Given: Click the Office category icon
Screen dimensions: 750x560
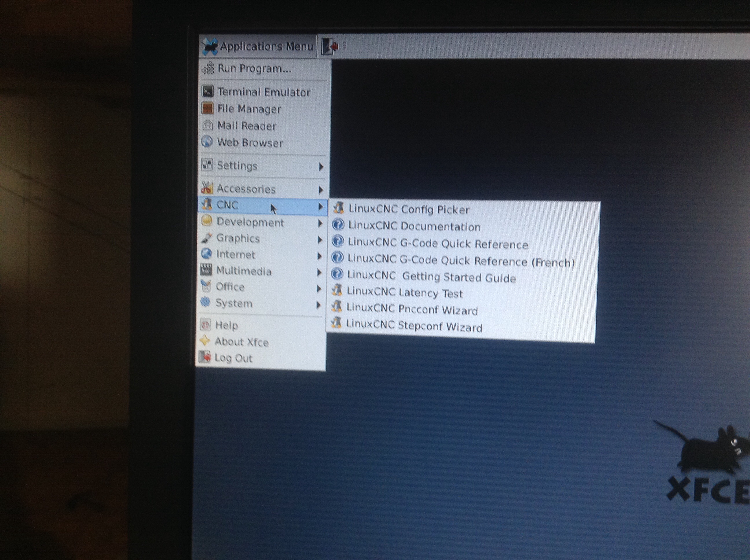Looking at the screenshot, I should pos(206,286).
